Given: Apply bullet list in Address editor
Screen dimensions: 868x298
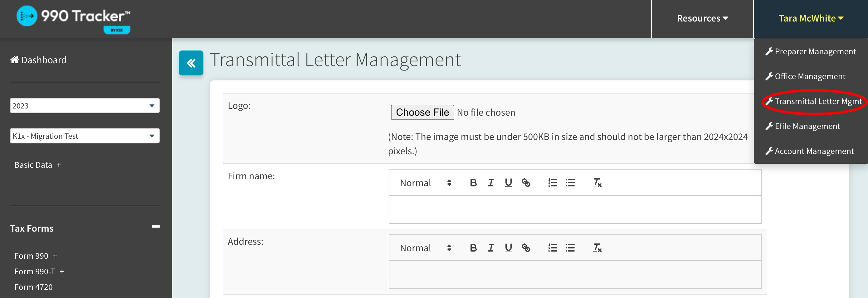Looking at the screenshot, I should 570,248.
